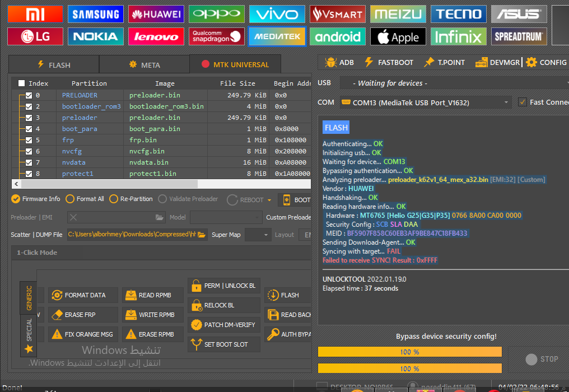Click PERM | UNLOCK BL button
569x392 pixels.
(224, 286)
